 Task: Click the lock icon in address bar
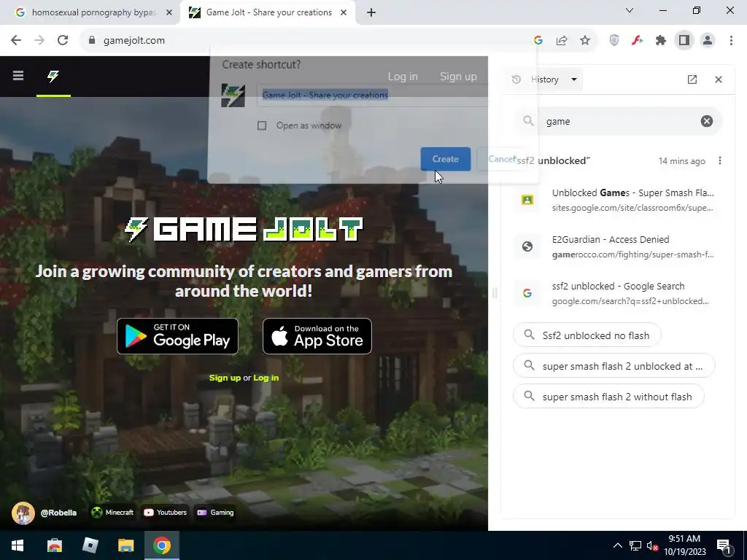pyautogui.click(x=92, y=41)
